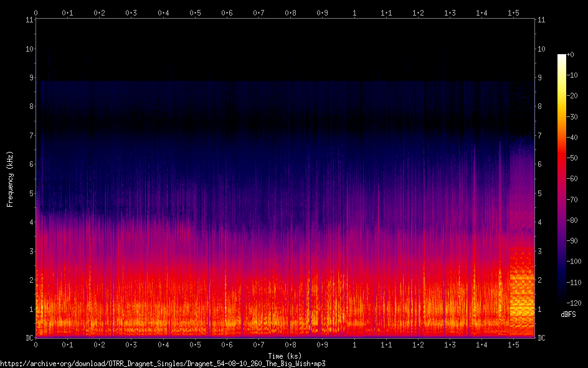Click the DC label on left frequency axis
The width and height of the screenshot is (588, 368).
coord(28,338)
